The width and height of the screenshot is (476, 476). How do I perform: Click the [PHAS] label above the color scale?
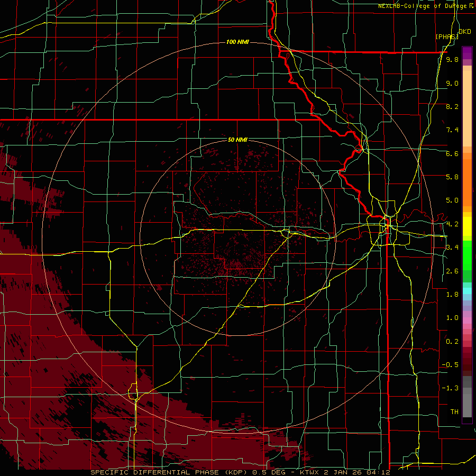(446, 36)
